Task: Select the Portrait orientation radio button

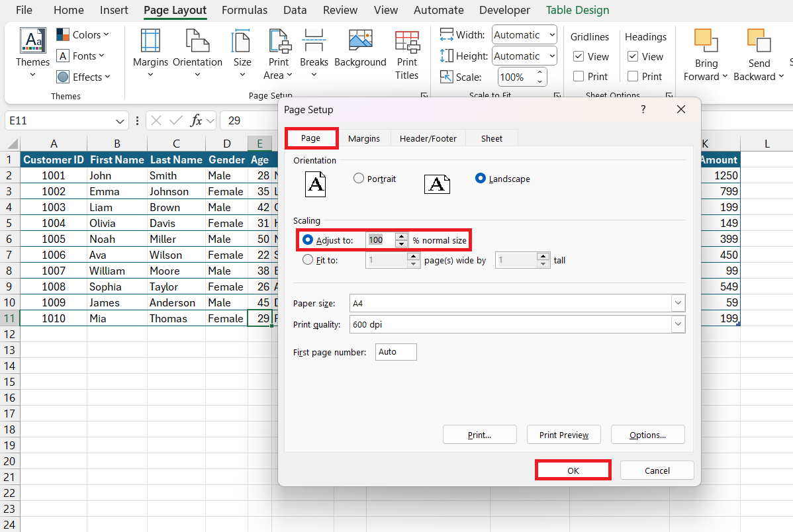Action: point(359,179)
